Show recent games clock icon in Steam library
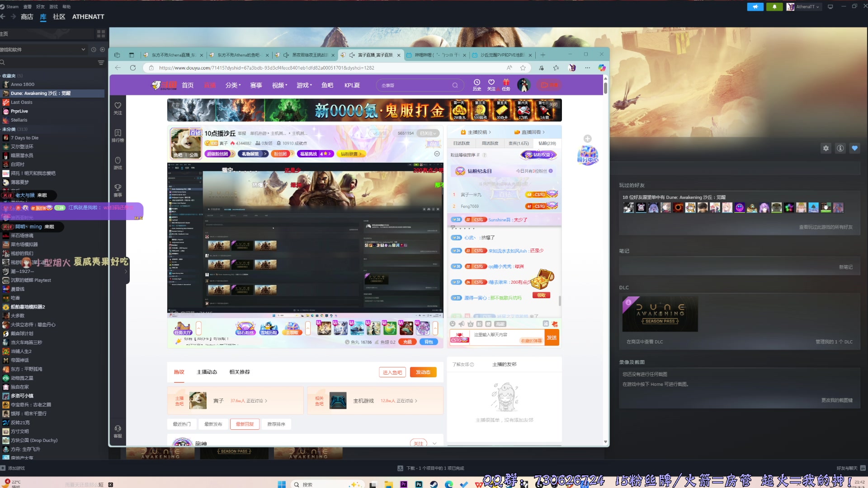Screen dimensions: 868x488 tap(94, 50)
